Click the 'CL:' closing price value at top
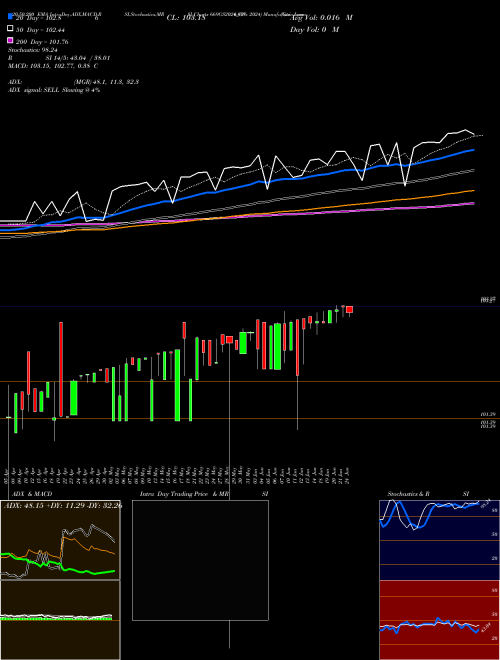The width and height of the screenshot is (500, 660). tap(186, 18)
